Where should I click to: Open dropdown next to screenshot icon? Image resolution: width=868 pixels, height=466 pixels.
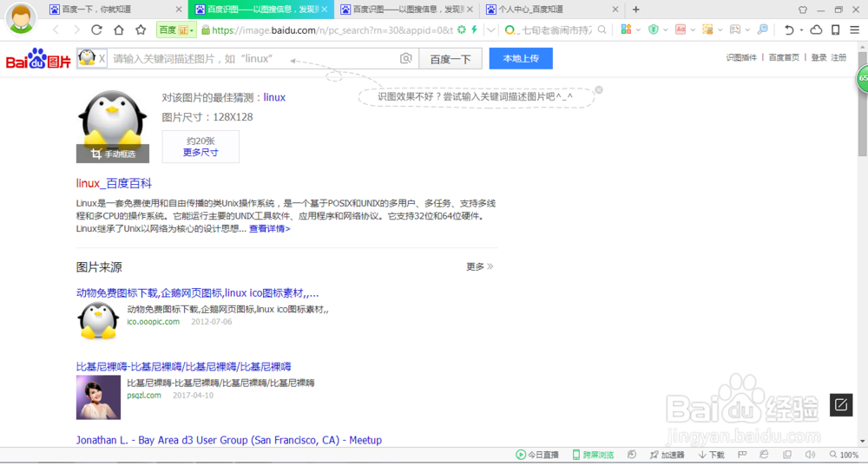click(x=720, y=30)
